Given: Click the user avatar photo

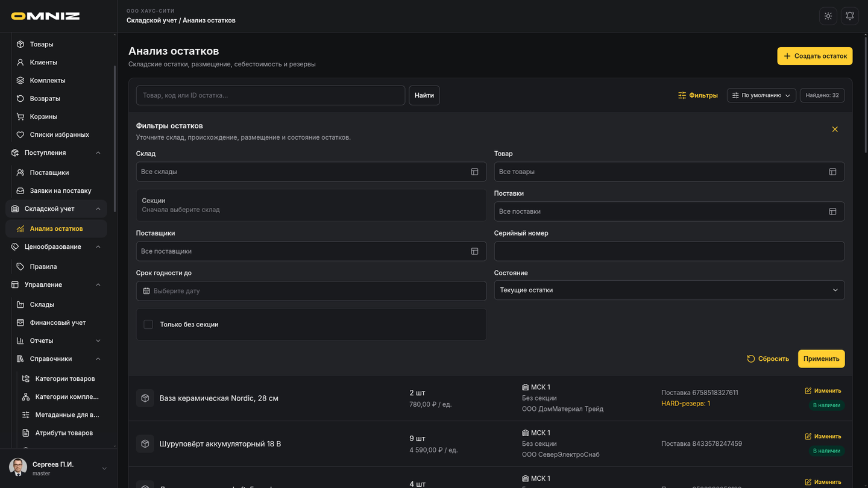Looking at the screenshot, I should 18,468.
